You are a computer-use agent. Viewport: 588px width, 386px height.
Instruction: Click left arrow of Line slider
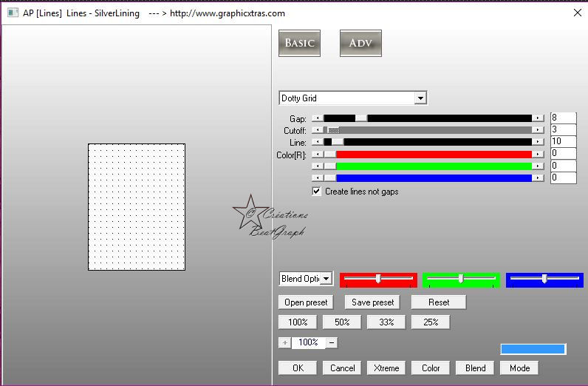(x=318, y=142)
